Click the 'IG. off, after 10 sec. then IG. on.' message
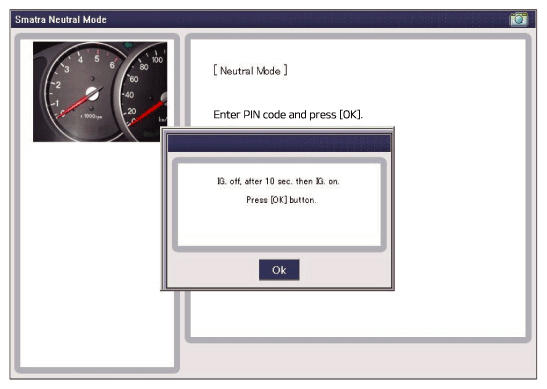Screen dimensions: 547x389 click(278, 181)
